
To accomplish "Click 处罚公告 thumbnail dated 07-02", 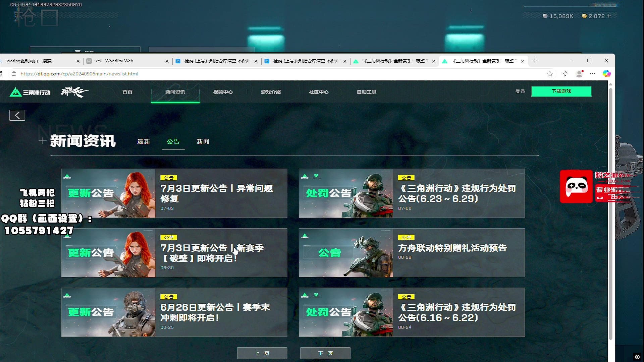I will (346, 193).
